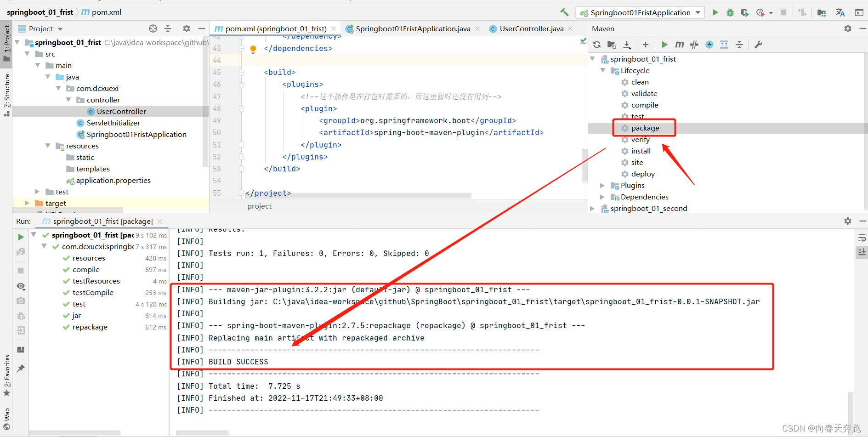Toggle Skip Tests Mode lightning icon
The height and width of the screenshot is (437, 868).
pos(709,45)
